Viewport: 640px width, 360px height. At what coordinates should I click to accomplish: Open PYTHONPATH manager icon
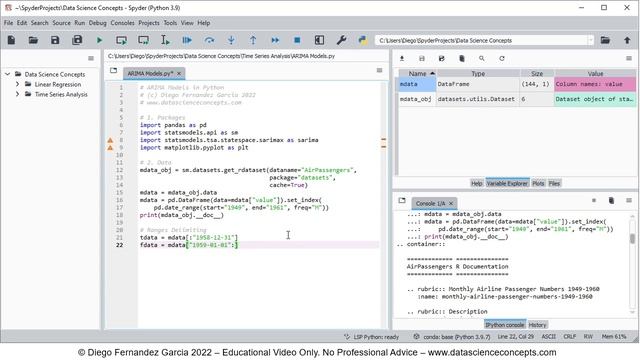click(x=362, y=40)
